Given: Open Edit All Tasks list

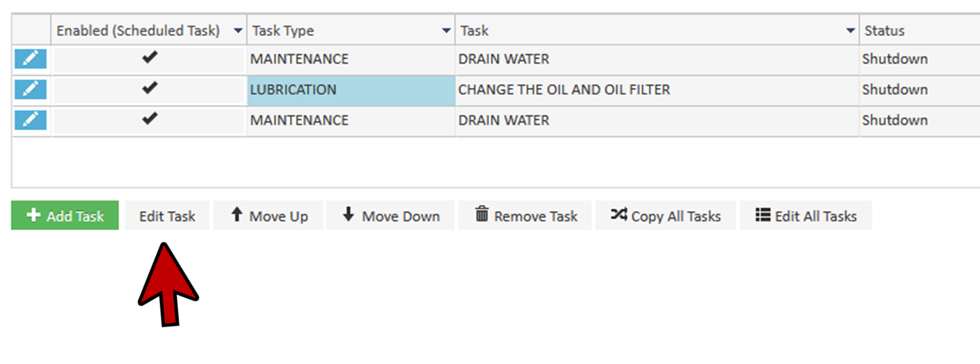Looking at the screenshot, I should pyautogui.click(x=806, y=216).
